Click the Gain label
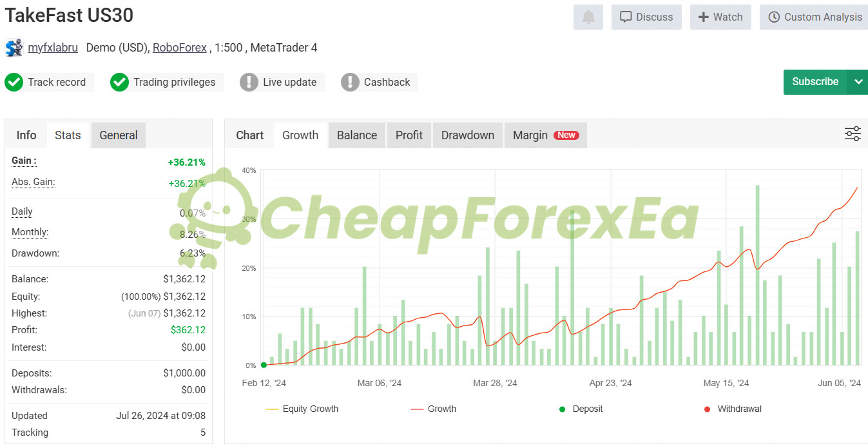 (24, 161)
